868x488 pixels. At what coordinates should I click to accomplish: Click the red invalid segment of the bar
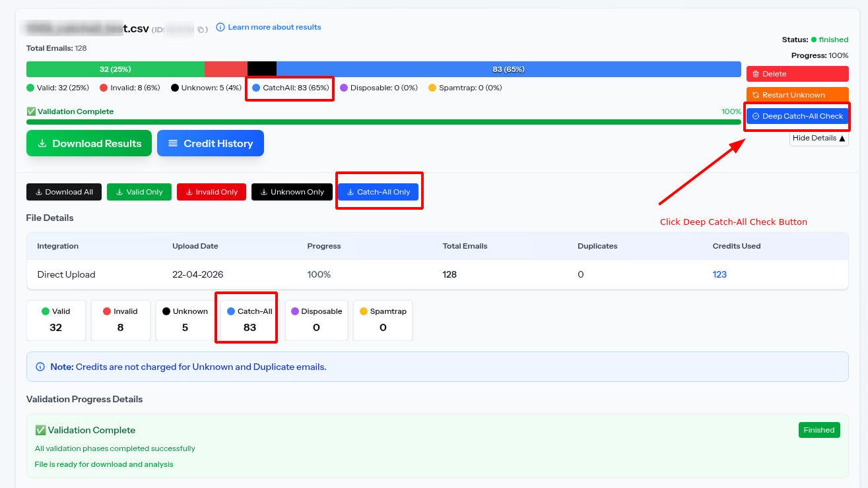tap(226, 69)
